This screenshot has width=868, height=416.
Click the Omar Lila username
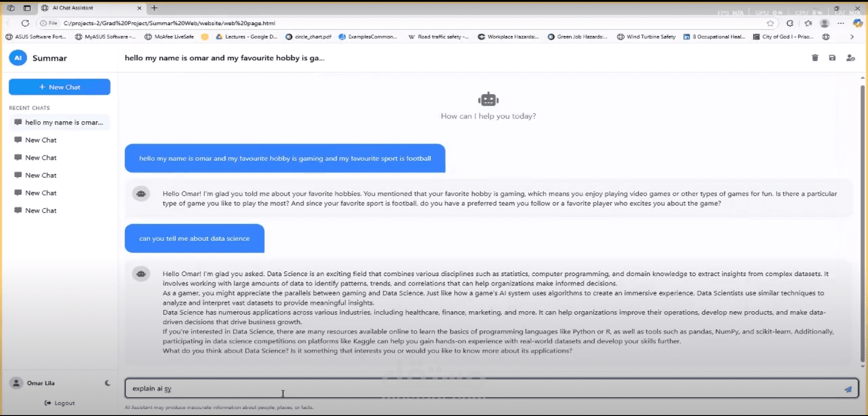(x=41, y=383)
